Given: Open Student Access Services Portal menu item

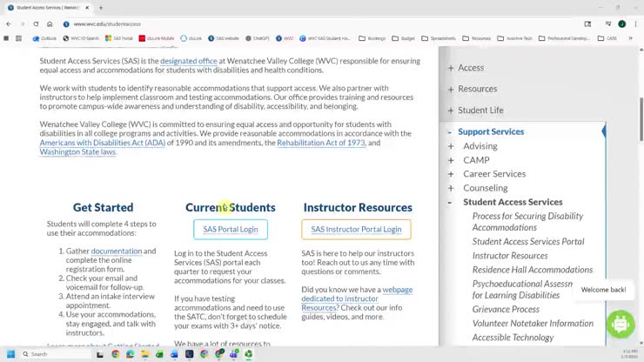Looking at the screenshot, I should (528, 242).
